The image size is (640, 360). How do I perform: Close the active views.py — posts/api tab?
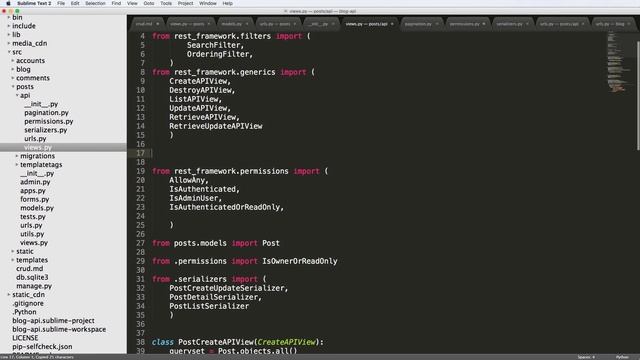coord(392,24)
